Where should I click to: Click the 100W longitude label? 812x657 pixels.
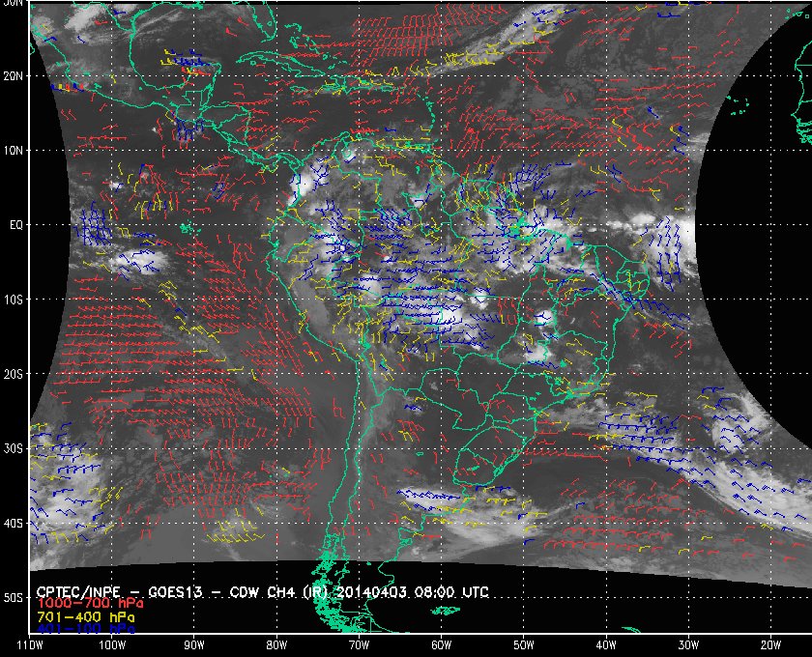[112, 645]
